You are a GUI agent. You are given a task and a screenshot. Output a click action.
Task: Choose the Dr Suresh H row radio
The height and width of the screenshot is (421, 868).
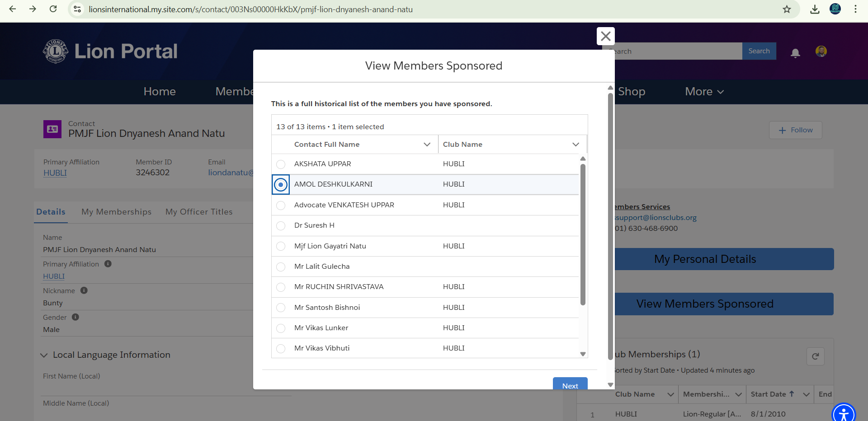tap(281, 225)
